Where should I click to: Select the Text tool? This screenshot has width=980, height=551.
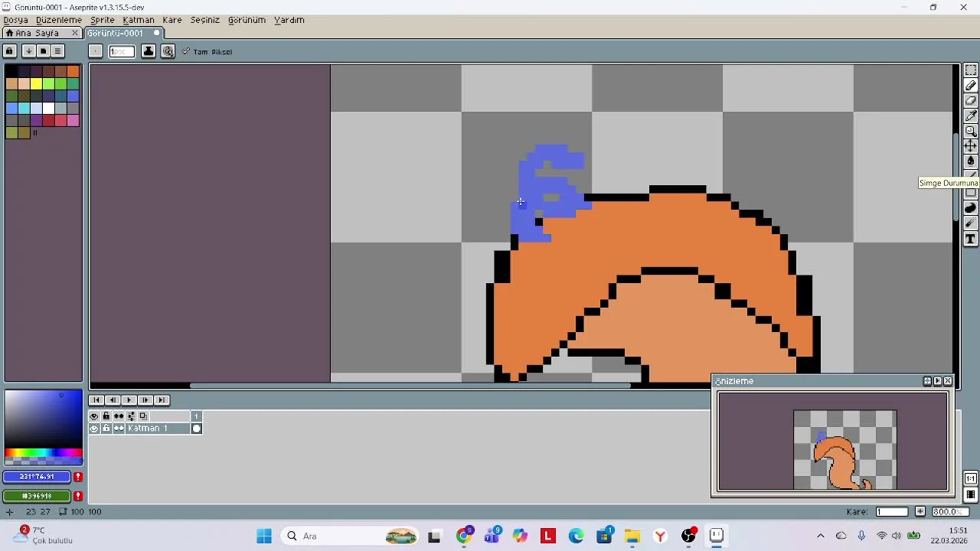click(971, 240)
